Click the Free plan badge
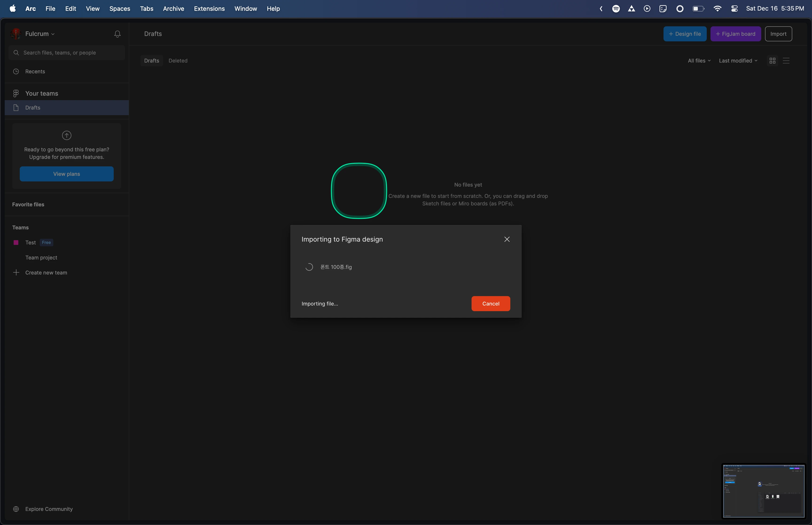Image resolution: width=812 pixels, height=525 pixels. (x=46, y=242)
